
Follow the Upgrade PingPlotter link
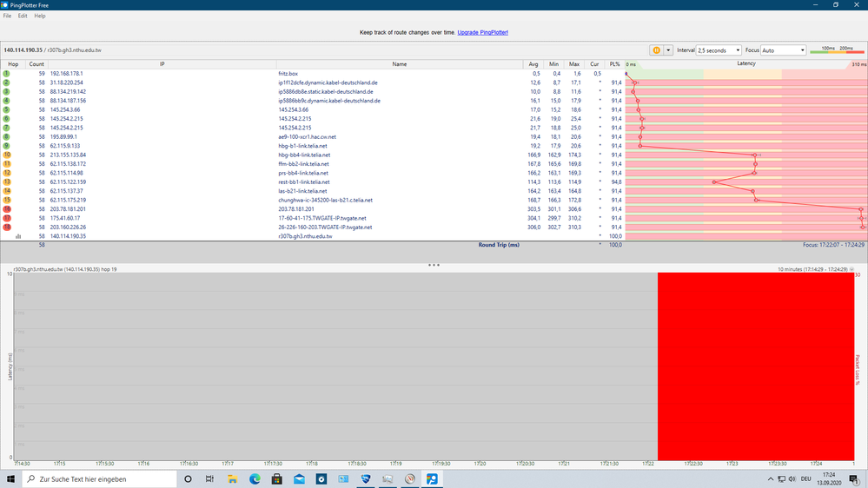point(483,33)
